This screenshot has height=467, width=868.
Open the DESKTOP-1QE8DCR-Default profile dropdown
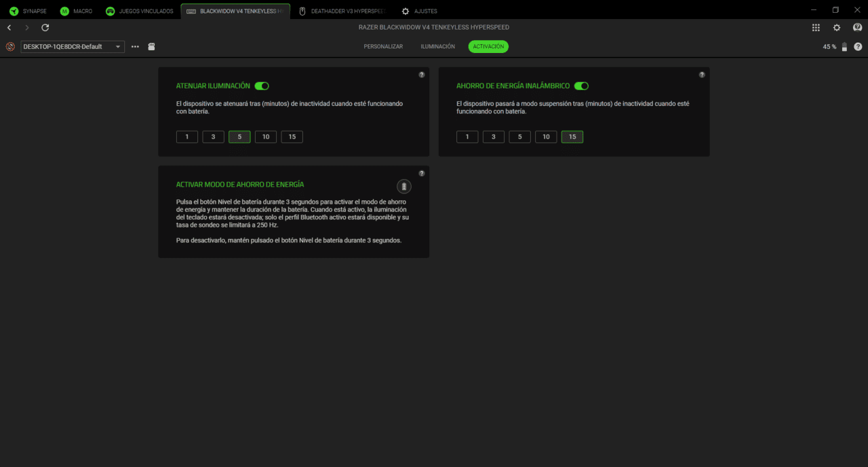[x=73, y=47]
